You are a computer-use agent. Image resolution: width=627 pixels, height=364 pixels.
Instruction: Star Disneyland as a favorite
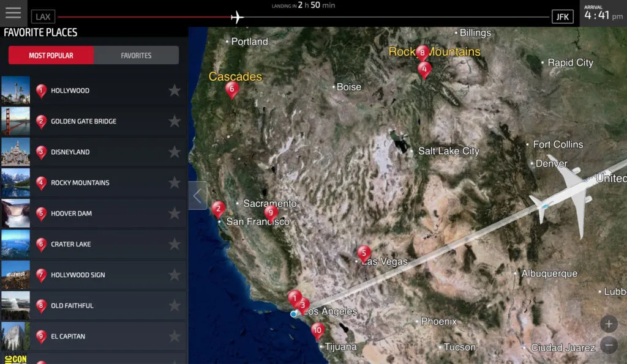[x=175, y=152]
